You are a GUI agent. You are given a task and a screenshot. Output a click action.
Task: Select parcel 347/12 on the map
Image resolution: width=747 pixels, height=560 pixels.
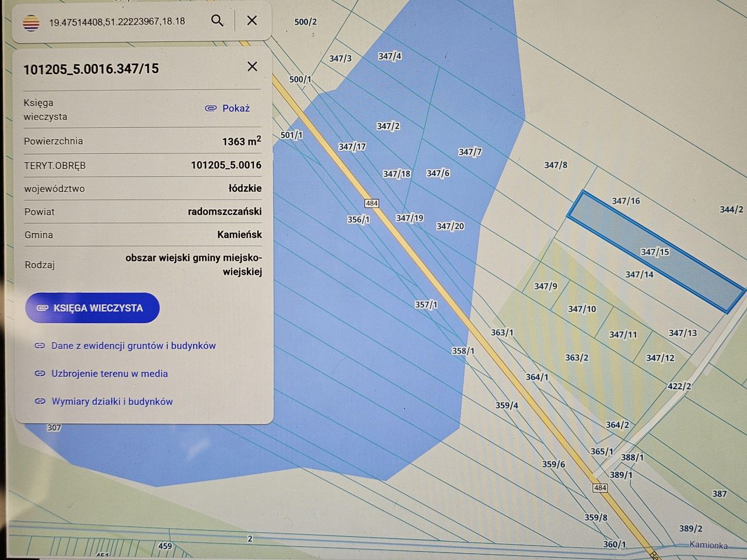click(x=660, y=358)
